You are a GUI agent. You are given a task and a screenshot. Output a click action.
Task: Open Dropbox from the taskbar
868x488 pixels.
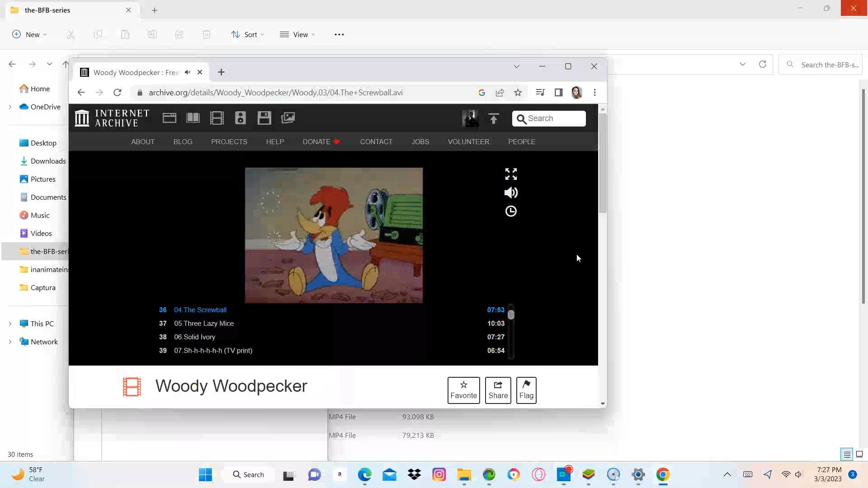(414, 475)
